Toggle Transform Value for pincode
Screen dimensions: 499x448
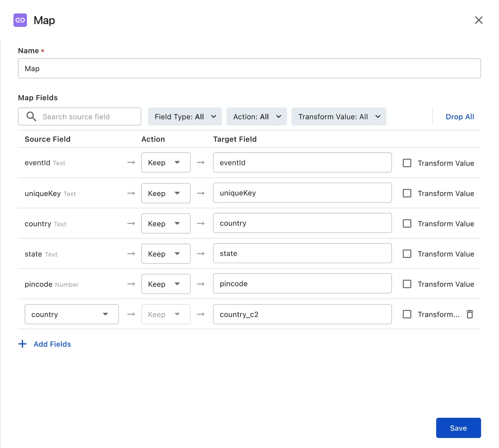click(x=407, y=284)
